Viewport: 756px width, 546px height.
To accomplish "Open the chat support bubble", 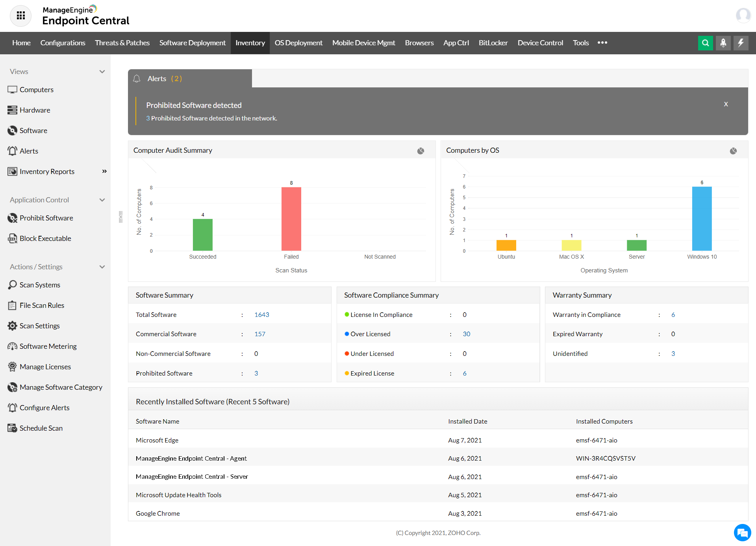I will [x=743, y=533].
